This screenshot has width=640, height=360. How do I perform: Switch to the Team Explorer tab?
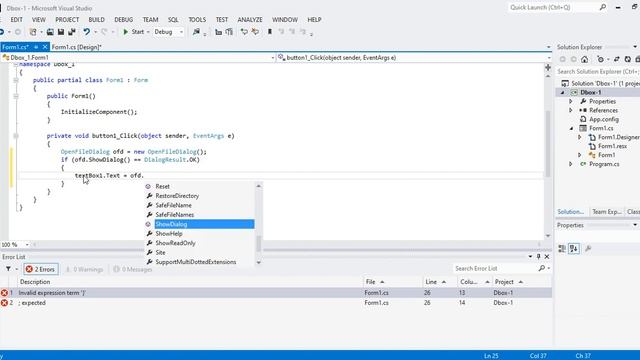(607, 211)
